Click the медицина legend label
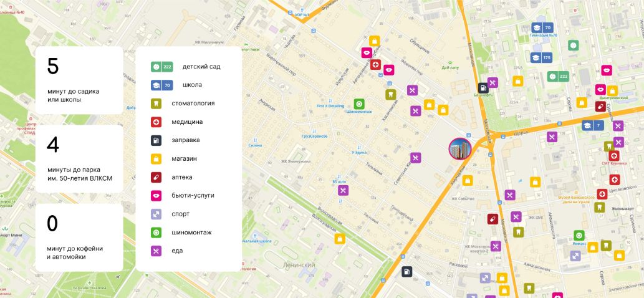644x298 pixels. (x=187, y=122)
